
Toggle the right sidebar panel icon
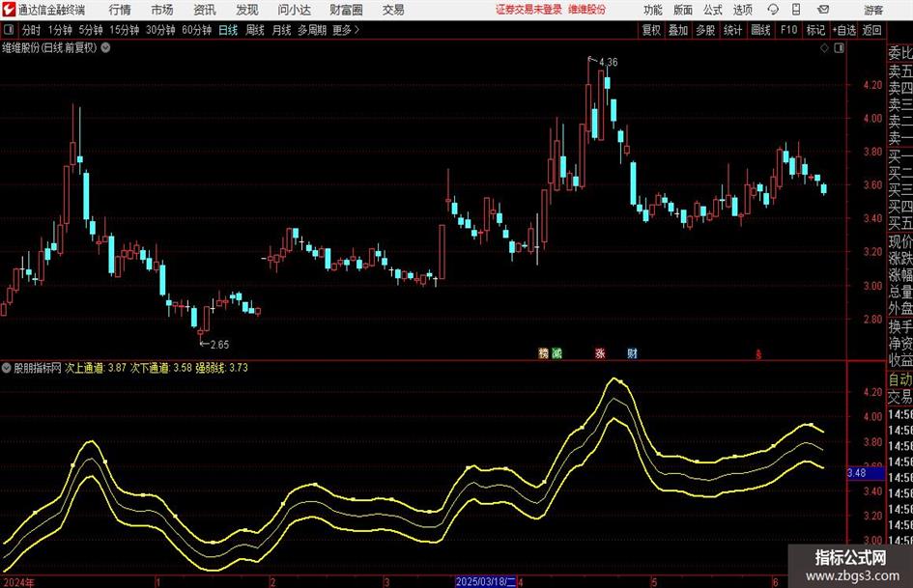click(839, 48)
